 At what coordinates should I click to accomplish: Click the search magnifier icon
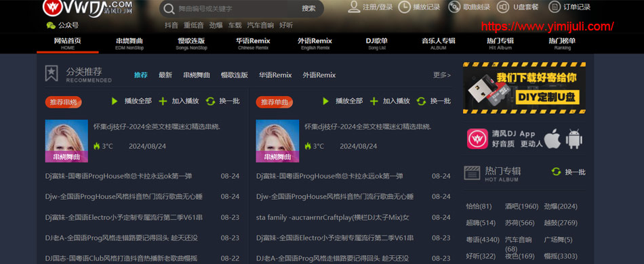coord(169,9)
